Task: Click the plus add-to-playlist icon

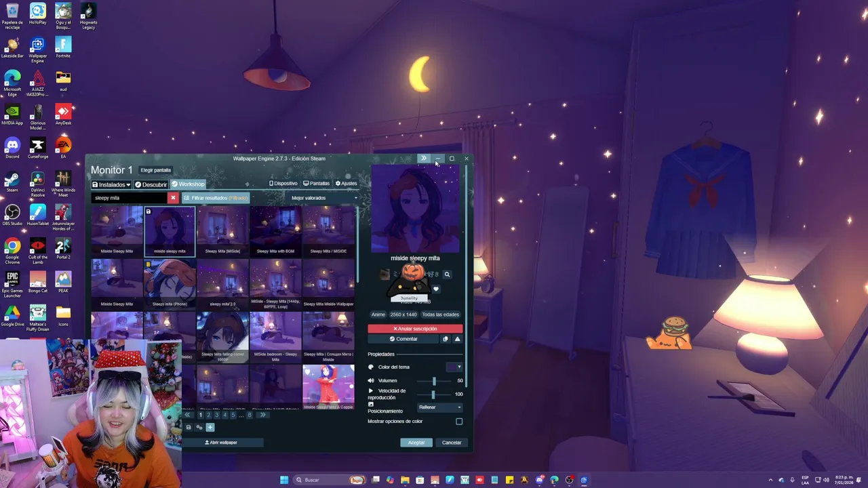Action: pyautogui.click(x=210, y=428)
